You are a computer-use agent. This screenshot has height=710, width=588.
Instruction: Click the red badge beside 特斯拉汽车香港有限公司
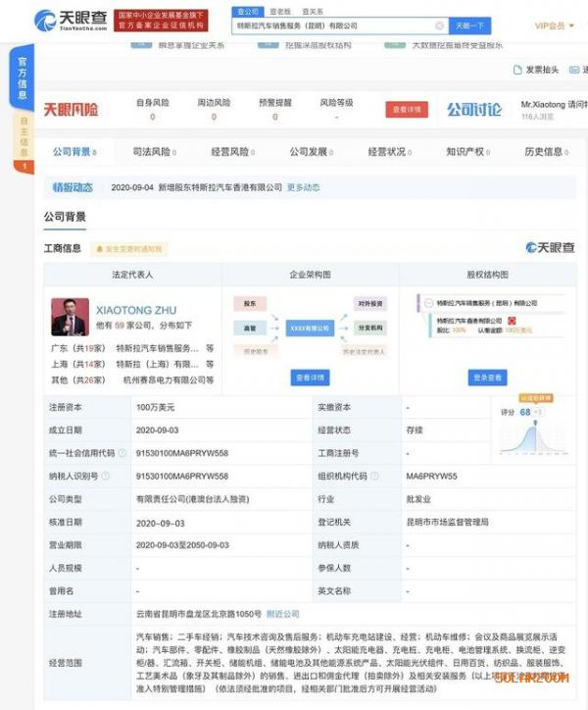pos(512,321)
